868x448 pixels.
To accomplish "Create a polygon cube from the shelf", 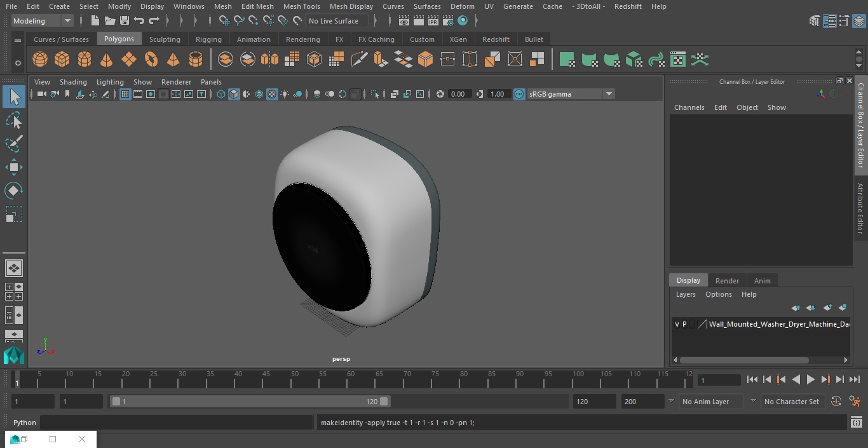I will pyautogui.click(x=62, y=60).
